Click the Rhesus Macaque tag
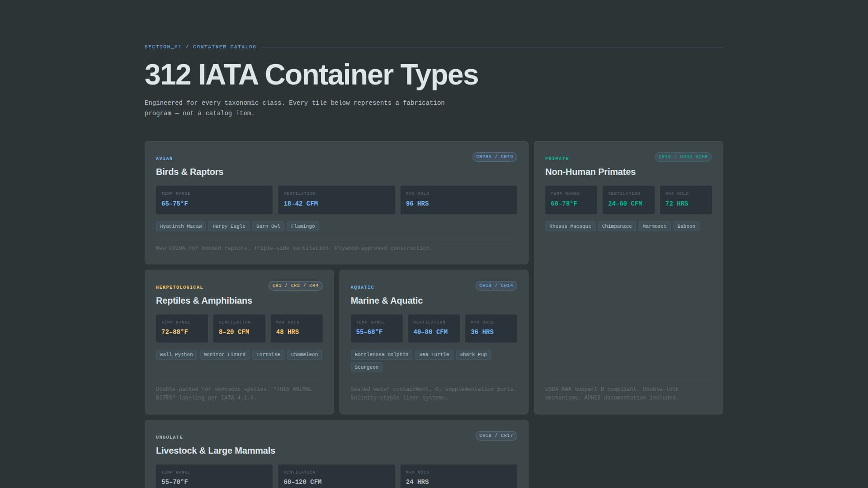The width and height of the screenshot is (868, 488). [570, 226]
